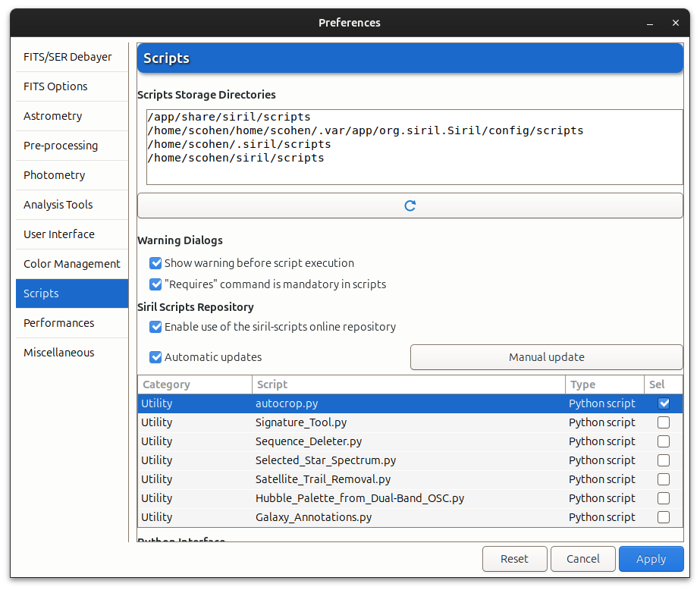The image size is (700, 590).
Task: Select the Color Management category
Action: pos(71,264)
